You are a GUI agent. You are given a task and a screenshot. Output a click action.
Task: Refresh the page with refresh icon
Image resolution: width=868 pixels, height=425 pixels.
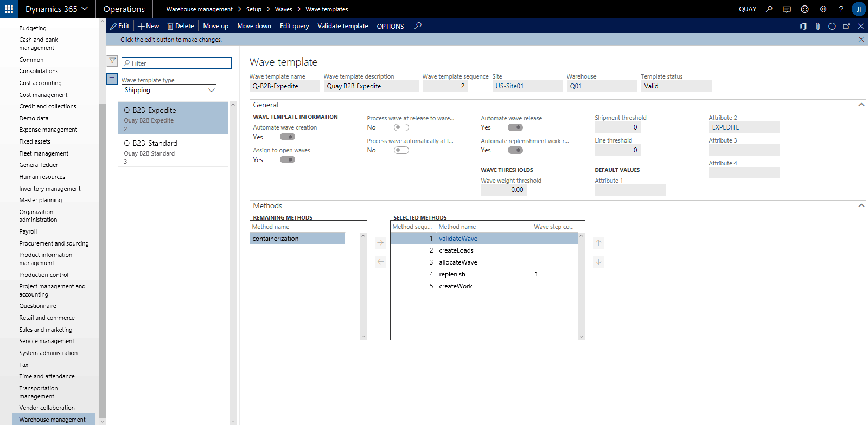[x=832, y=26]
